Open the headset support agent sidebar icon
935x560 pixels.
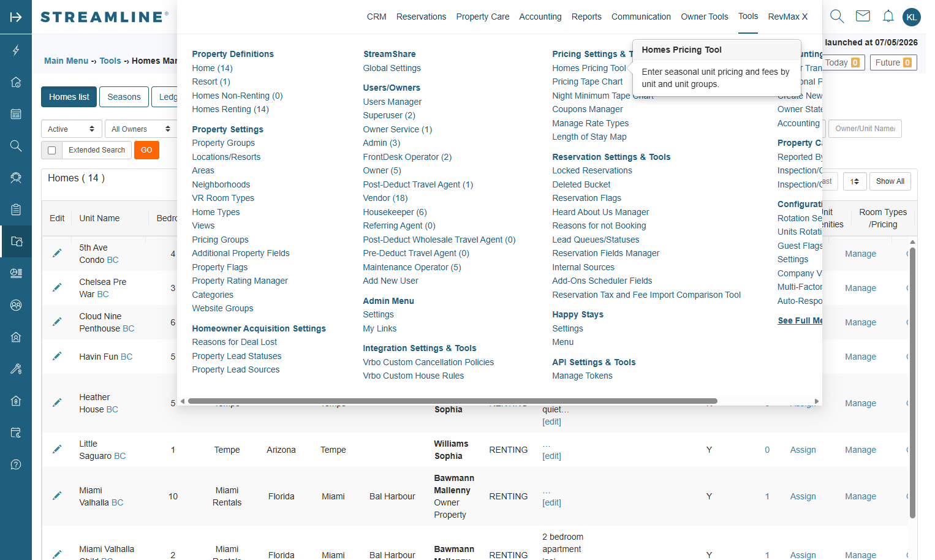[x=16, y=178]
